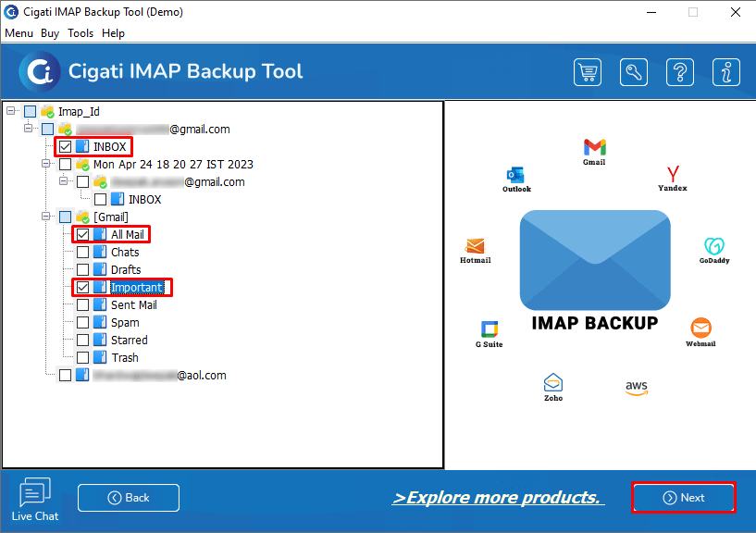Select the Imap_Id root label
The image size is (756, 533).
coord(79,112)
